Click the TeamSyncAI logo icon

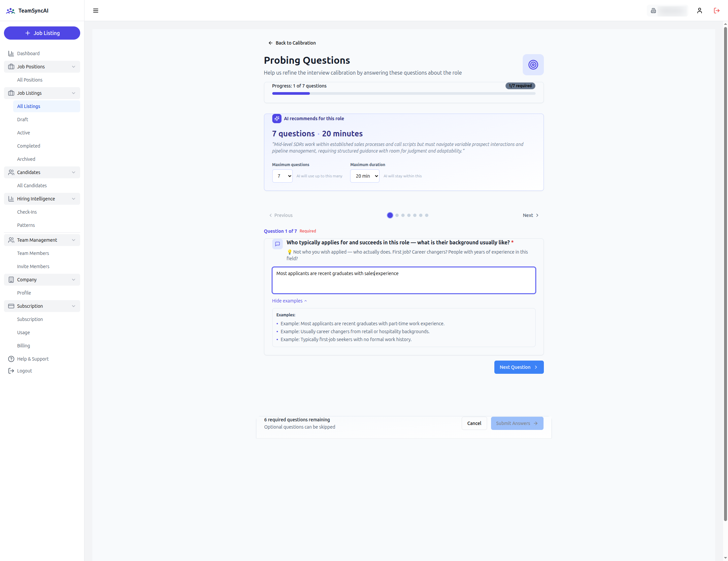[11, 11]
